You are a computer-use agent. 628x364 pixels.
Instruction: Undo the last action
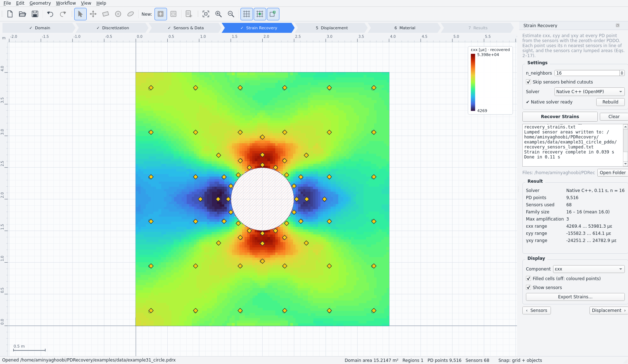coord(50,14)
